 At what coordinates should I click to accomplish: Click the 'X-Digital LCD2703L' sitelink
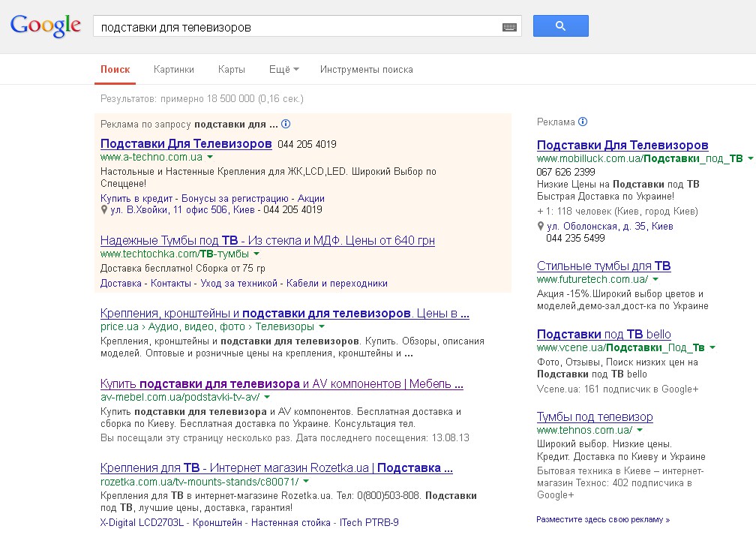click(x=142, y=522)
